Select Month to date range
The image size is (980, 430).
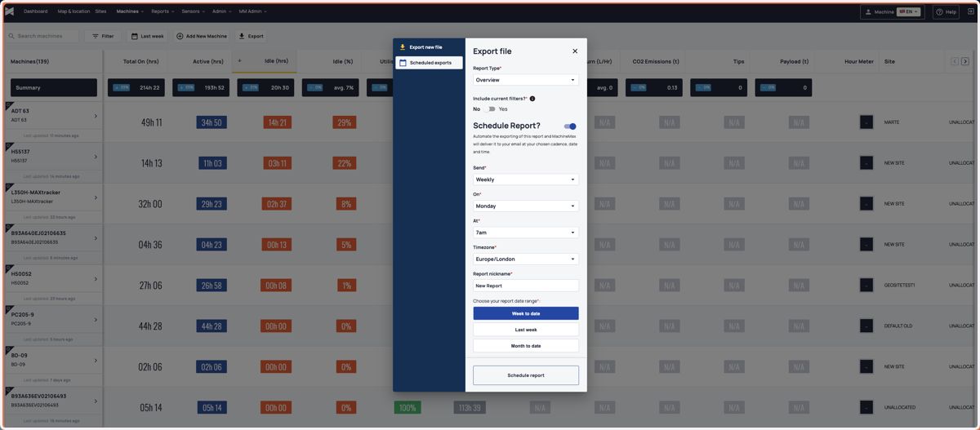click(526, 346)
